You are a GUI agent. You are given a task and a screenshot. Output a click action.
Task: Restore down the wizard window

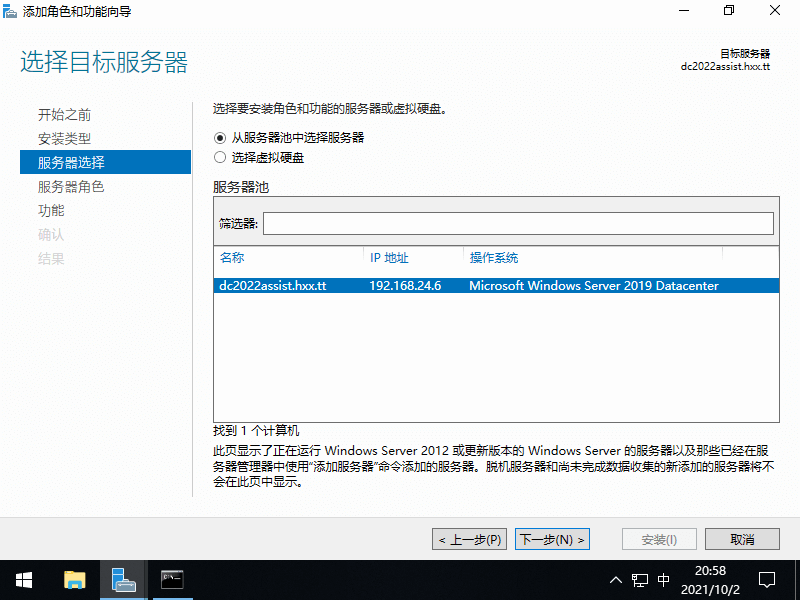(729, 11)
